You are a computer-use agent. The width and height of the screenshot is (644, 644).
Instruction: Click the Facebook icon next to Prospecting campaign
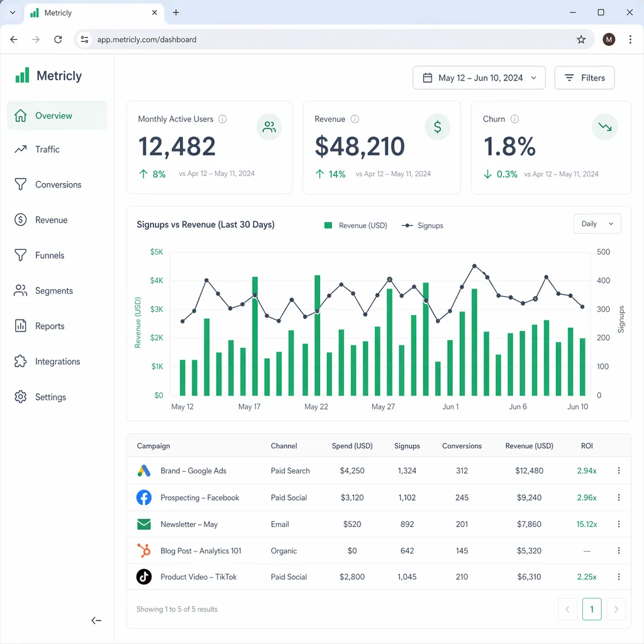[x=144, y=497]
